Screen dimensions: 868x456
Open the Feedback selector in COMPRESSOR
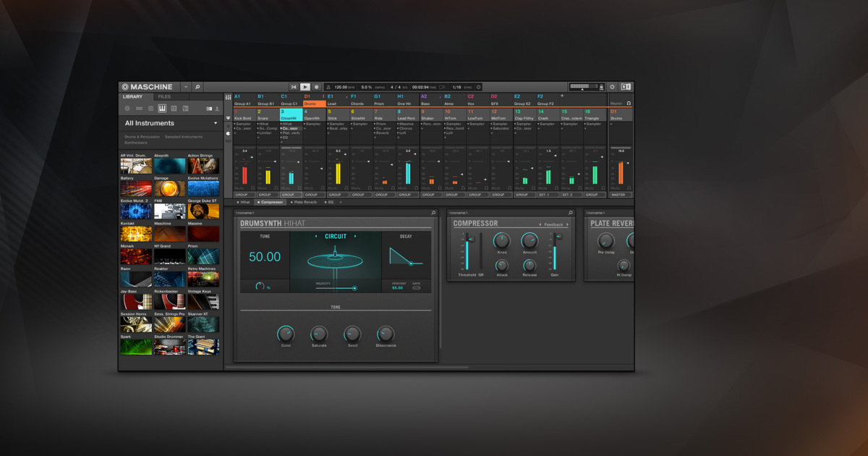click(553, 224)
